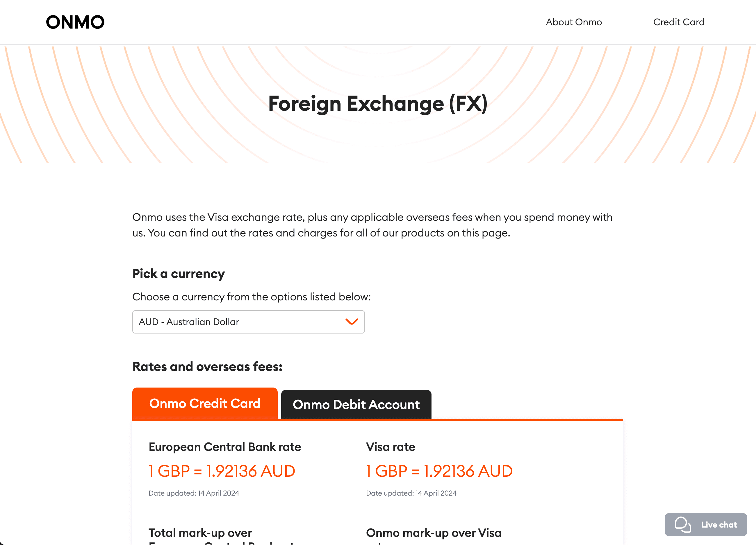Open the AUD - Australian Dollar selector

[248, 322]
